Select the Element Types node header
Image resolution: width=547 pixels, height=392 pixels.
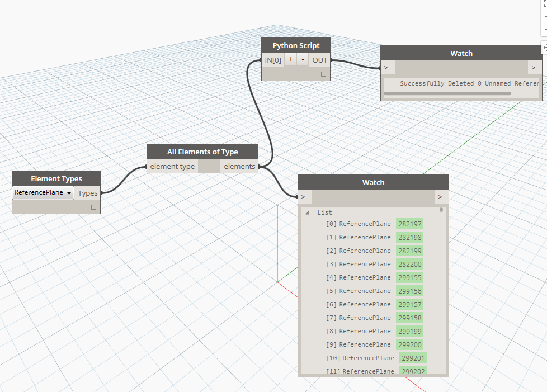(56, 178)
